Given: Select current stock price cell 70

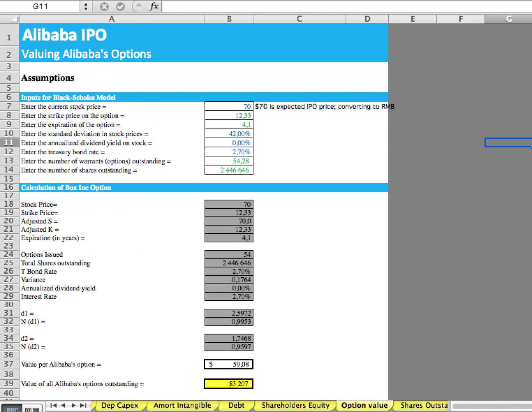Looking at the screenshot, I should [229, 106].
